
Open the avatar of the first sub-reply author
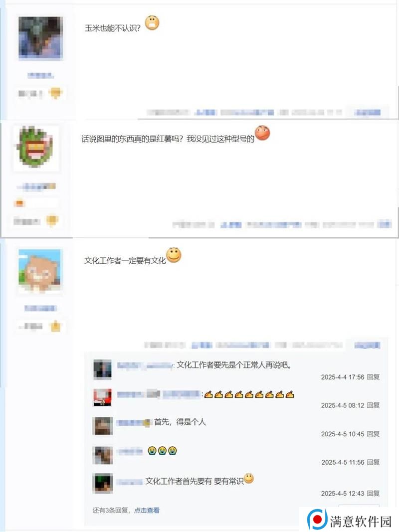point(102,369)
